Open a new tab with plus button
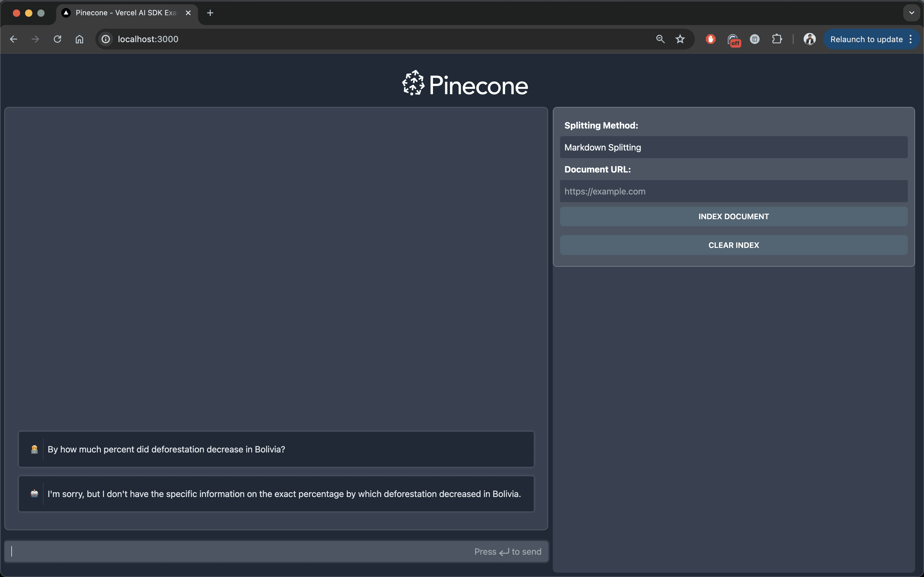Viewport: 924px width, 577px height. pyautogui.click(x=210, y=13)
